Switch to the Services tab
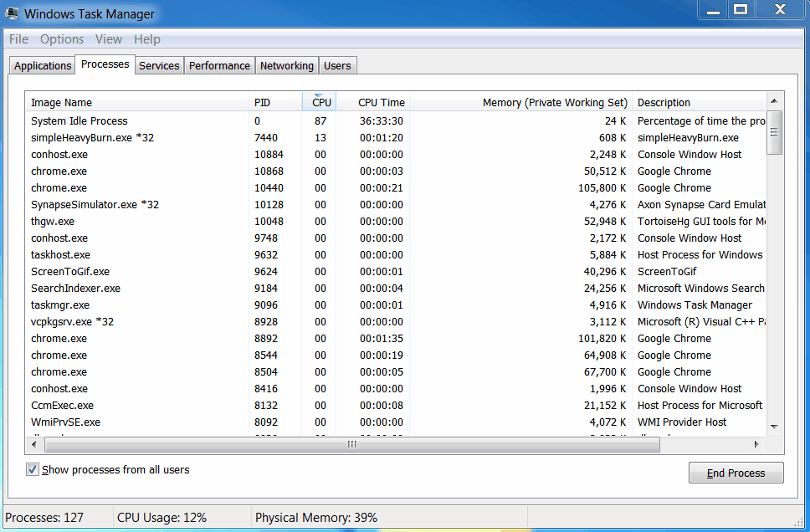Screen dimensions: 810x532 (x=159, y=64)
